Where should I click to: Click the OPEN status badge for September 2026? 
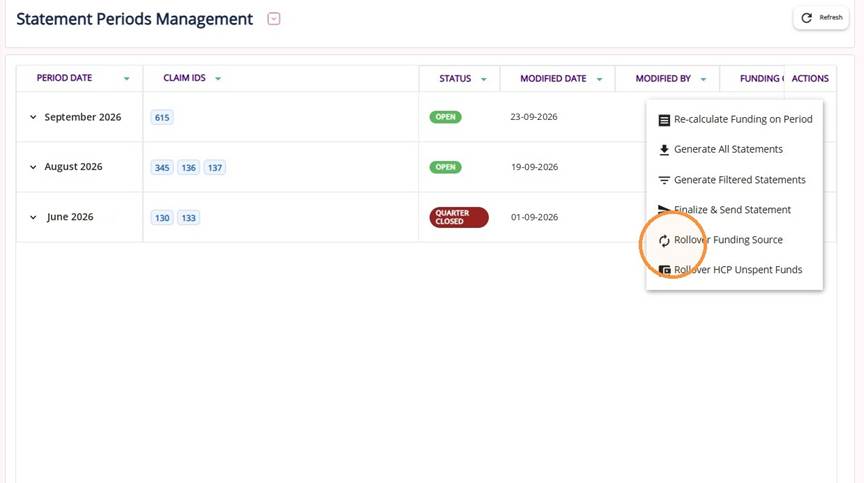tap(445, 117)
